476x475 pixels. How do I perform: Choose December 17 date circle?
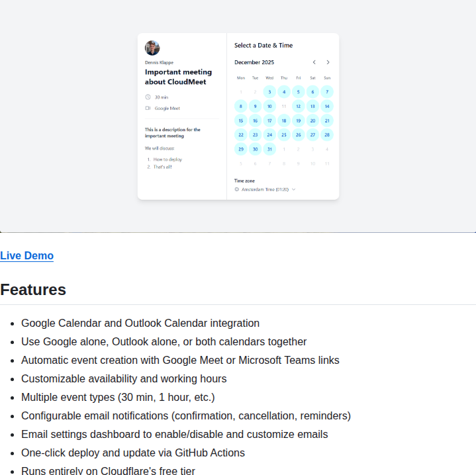coord(269,120)
